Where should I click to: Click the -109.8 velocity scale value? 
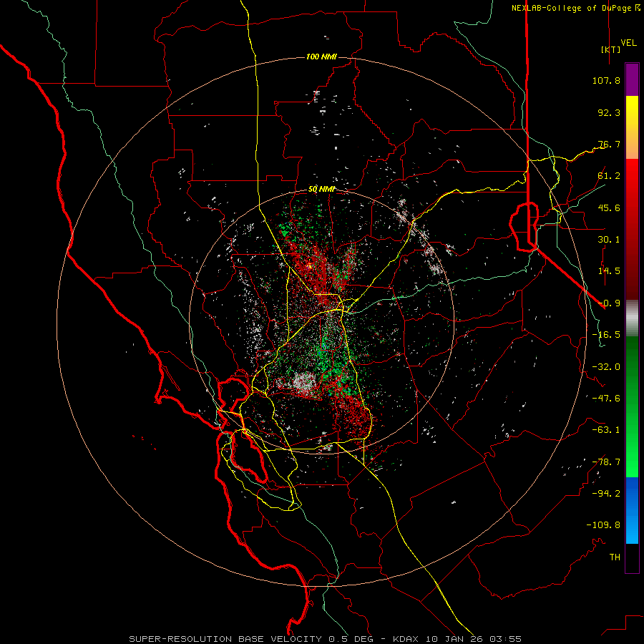click(603, 525)
